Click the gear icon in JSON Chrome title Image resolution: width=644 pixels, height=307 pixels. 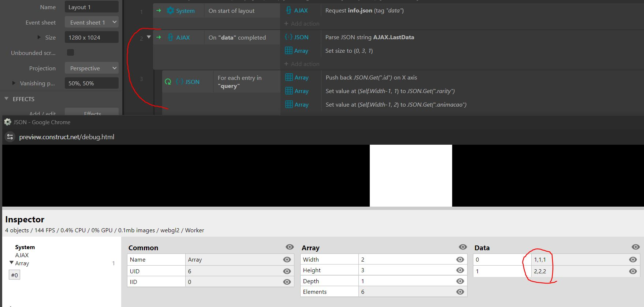tap(7, 122)
